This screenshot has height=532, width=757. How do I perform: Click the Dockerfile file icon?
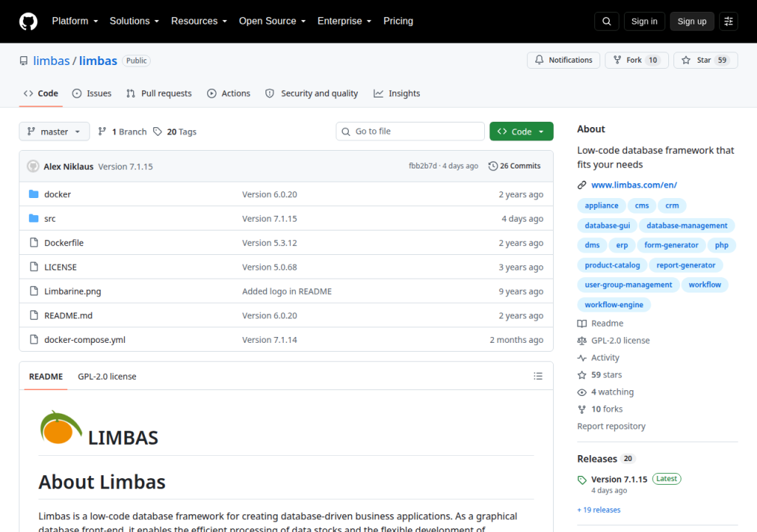34,242
